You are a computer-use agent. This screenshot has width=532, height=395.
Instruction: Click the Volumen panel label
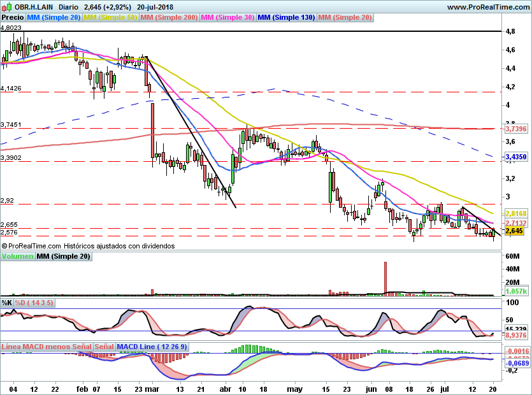click(17, 256)
